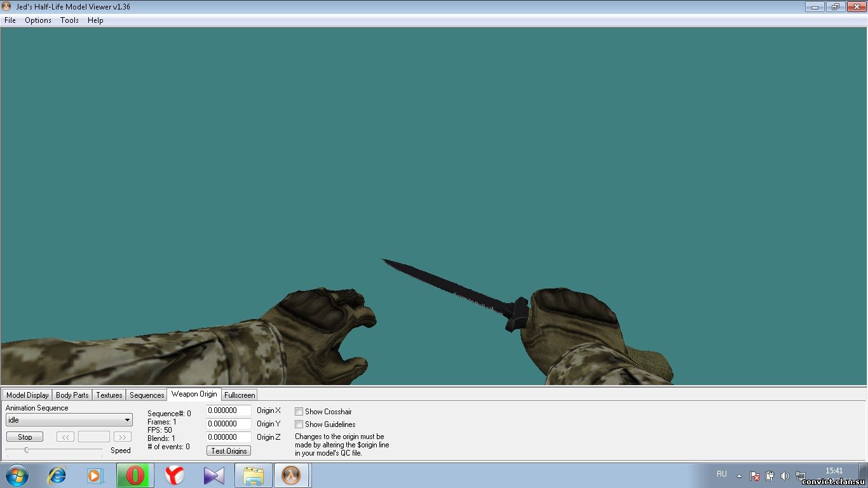Open the Opera browser taskbar icon
Screen dimensions: 868x488
point(135,475)
